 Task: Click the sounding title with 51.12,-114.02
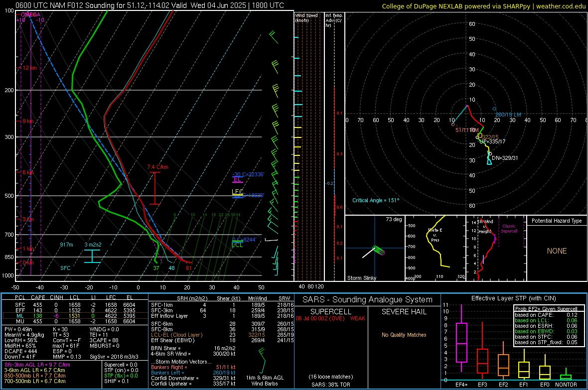point(149,5)
